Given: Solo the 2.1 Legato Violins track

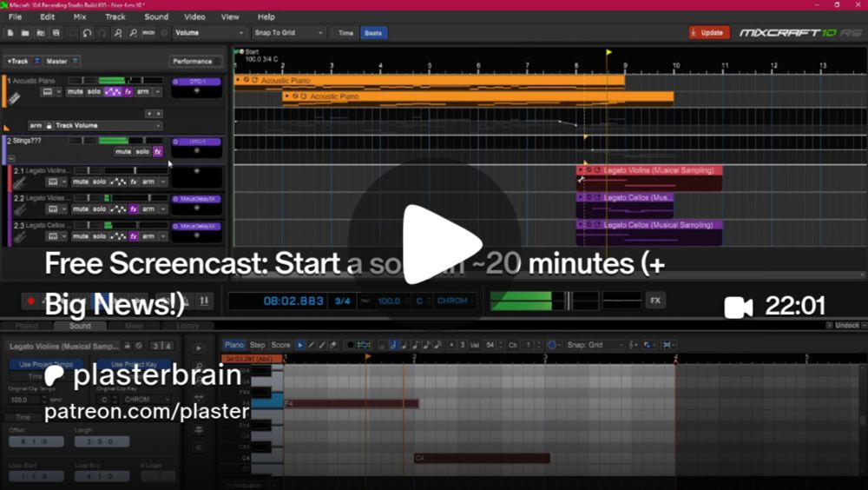Looking at the screenshot, I should point(99,182).
